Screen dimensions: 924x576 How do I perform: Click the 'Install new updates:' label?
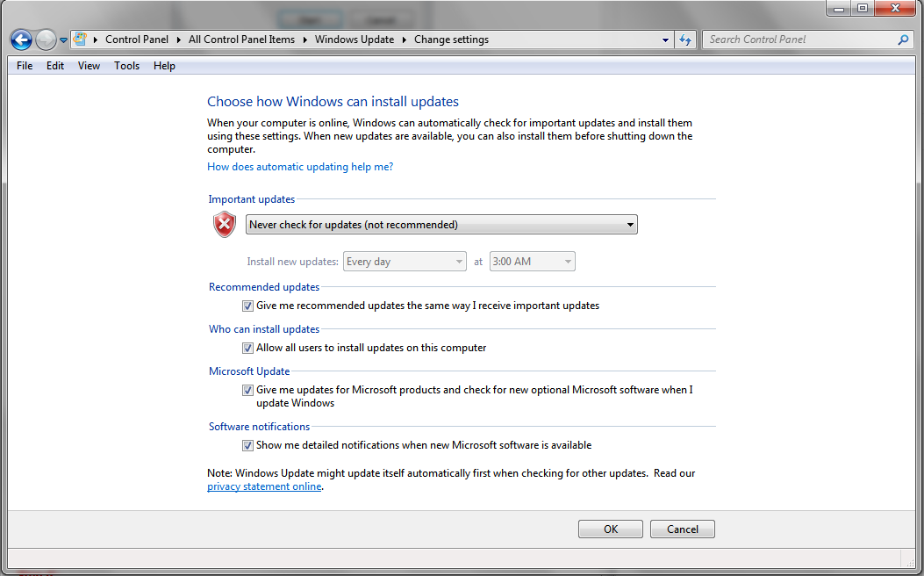(292, 261)
